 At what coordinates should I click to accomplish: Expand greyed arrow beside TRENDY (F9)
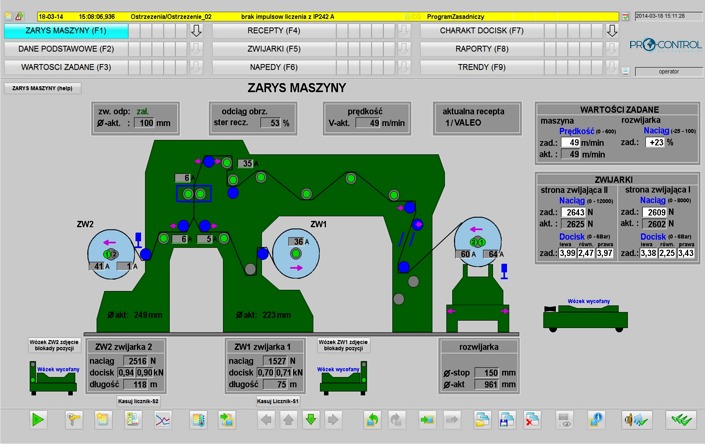pos(612,67)
